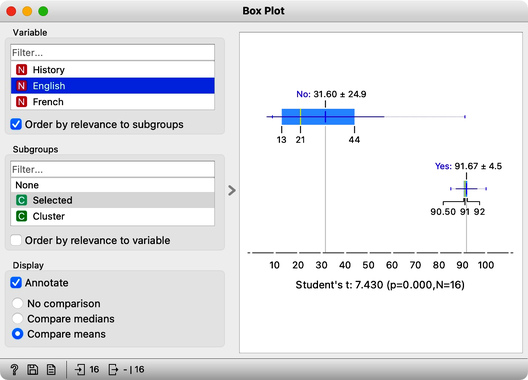Select the No comparison radio option
This screenshot has height=380, width=528.
(x=18, y=303)
